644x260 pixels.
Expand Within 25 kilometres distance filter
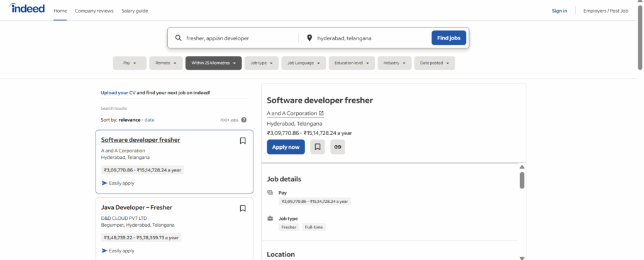coord(213,63)
